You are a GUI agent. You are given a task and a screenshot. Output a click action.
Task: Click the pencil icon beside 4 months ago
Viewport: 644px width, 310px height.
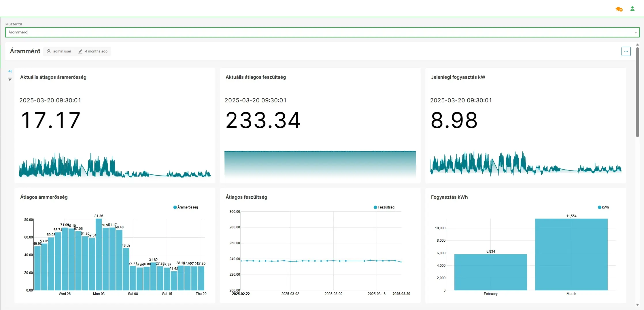(x=80, y=51)
